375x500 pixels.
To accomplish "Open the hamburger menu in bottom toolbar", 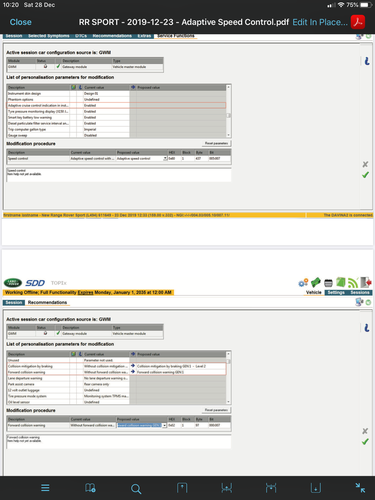I will click(x=45, y=488).
